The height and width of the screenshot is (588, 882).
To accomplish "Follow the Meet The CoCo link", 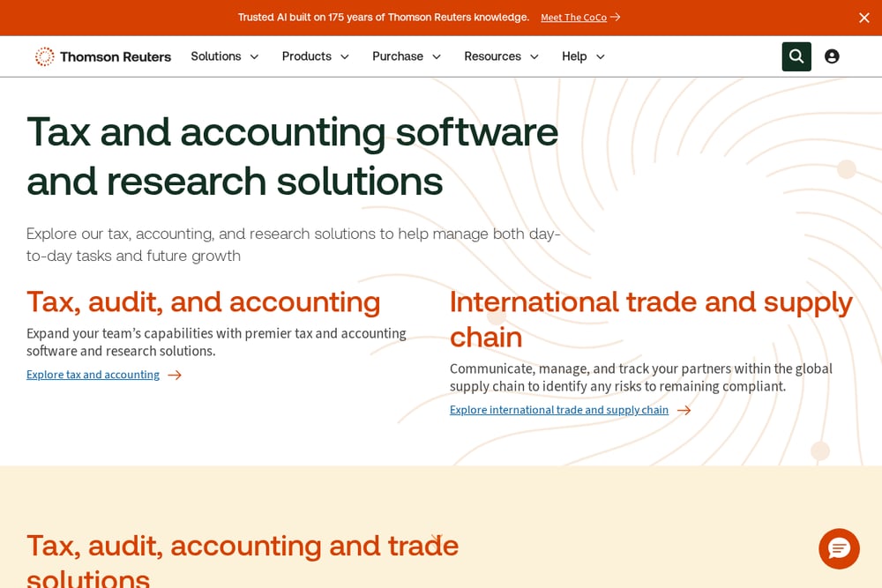I will coord(574,18).
